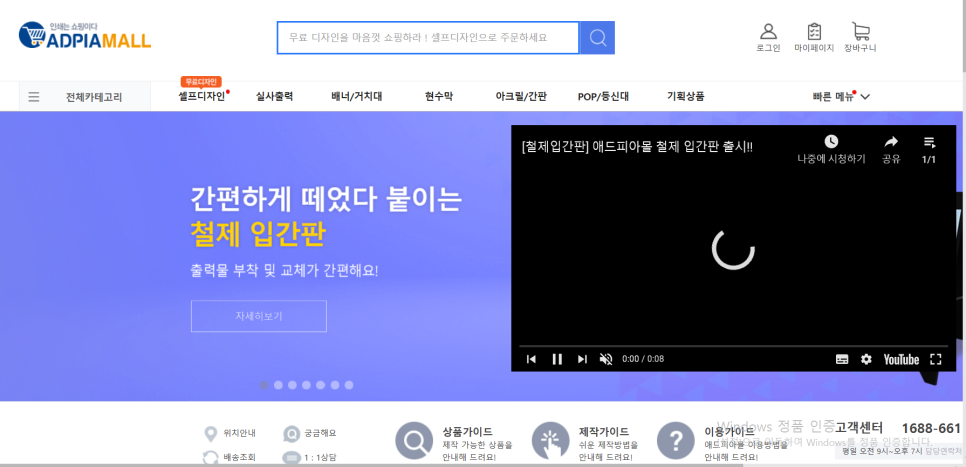The height and width of the screenshot is (467, 966).
Task: Select the first carousel dot
Action: click(264, 385)
